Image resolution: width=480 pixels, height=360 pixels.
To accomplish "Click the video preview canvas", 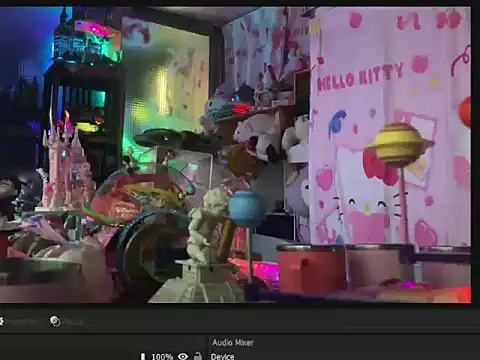I will click(x=235, y=155).
